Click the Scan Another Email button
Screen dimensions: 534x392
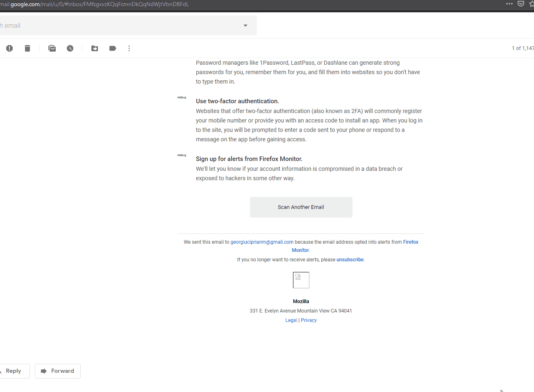pyautogui.click(x=301, y=207)
